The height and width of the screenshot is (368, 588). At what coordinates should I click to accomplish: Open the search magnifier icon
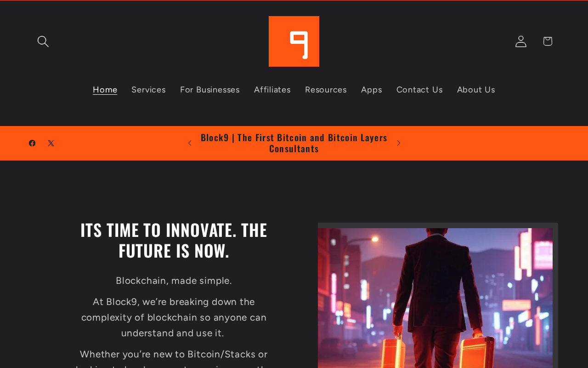pos(43,41)
